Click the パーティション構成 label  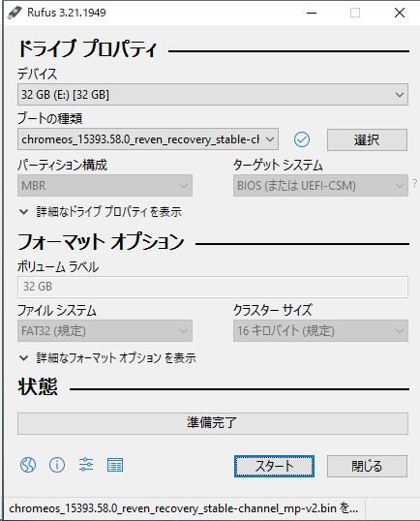[x=62, y=165]
